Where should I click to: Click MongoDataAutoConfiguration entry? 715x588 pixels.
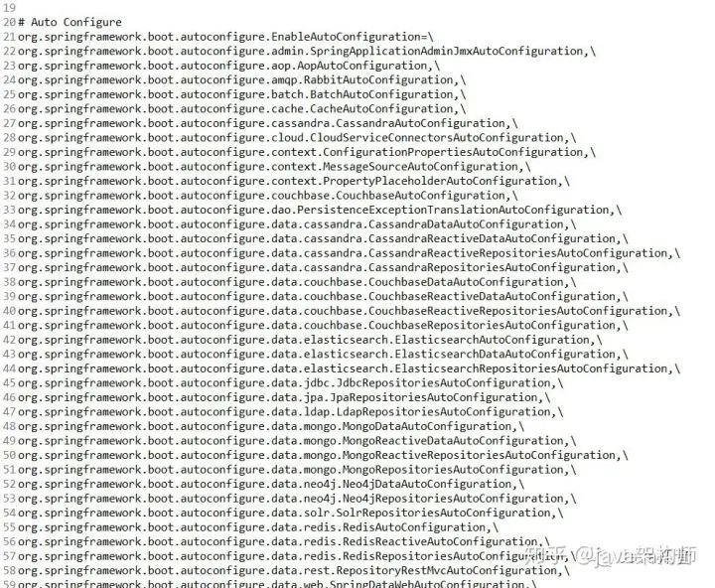[427, 426]
